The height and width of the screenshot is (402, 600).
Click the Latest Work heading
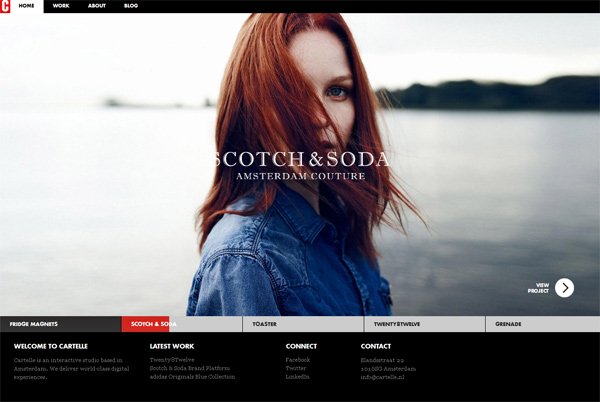(172, 346)
